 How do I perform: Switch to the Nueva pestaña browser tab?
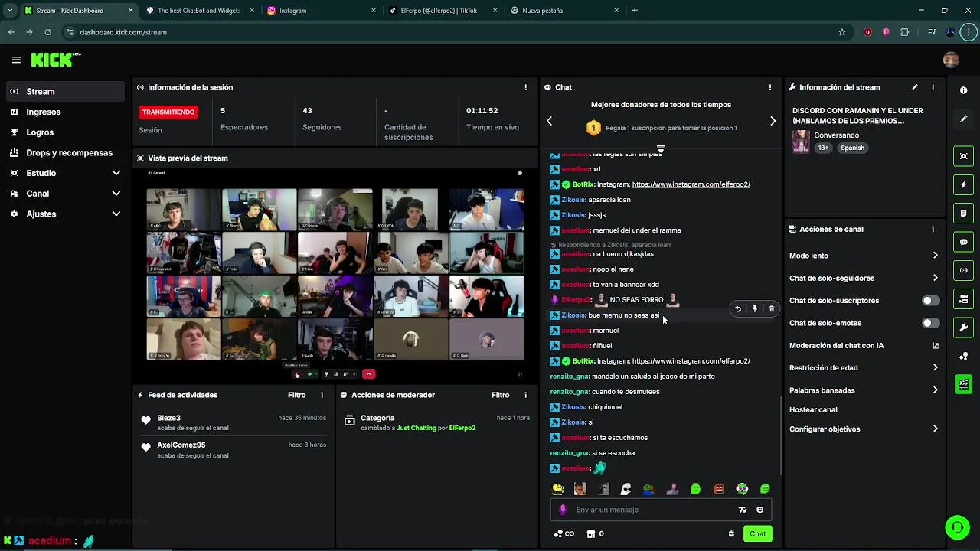click(x=563, y=11)
